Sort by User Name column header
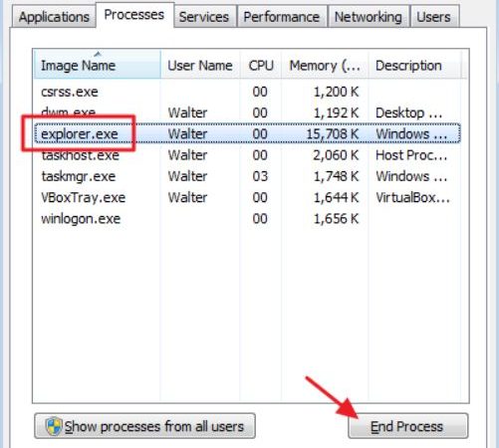 tap(200, 66)
